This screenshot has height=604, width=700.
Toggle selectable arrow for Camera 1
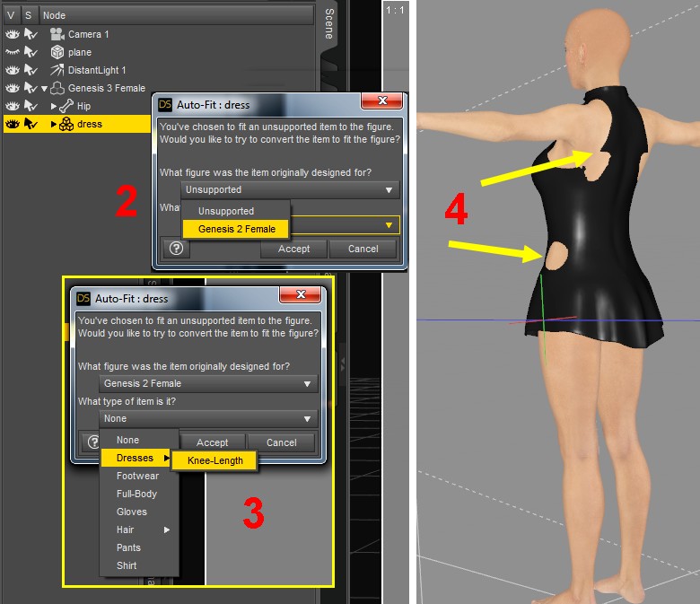(31, 34)
